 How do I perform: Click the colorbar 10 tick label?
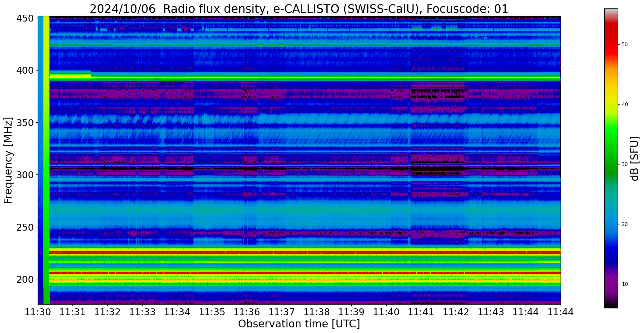[625, 284]
